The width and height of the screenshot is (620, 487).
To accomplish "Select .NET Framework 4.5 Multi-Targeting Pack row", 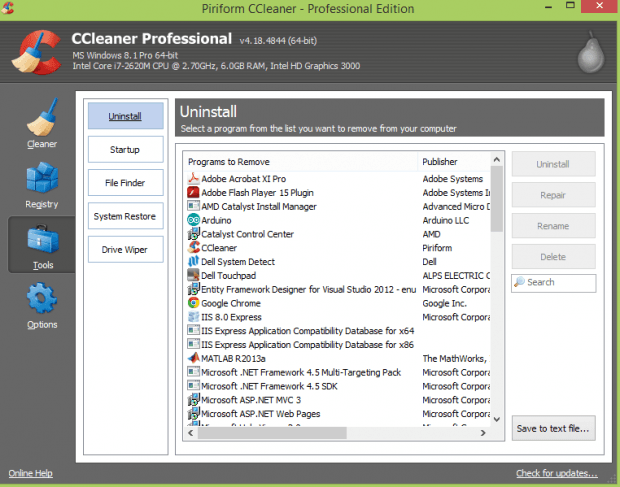I will click(338, 372).
